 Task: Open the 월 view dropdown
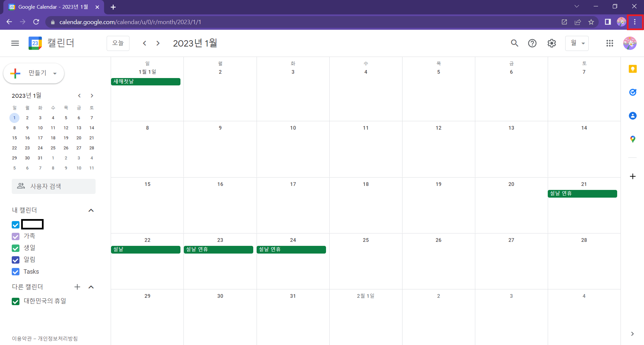tap(577, 43)
